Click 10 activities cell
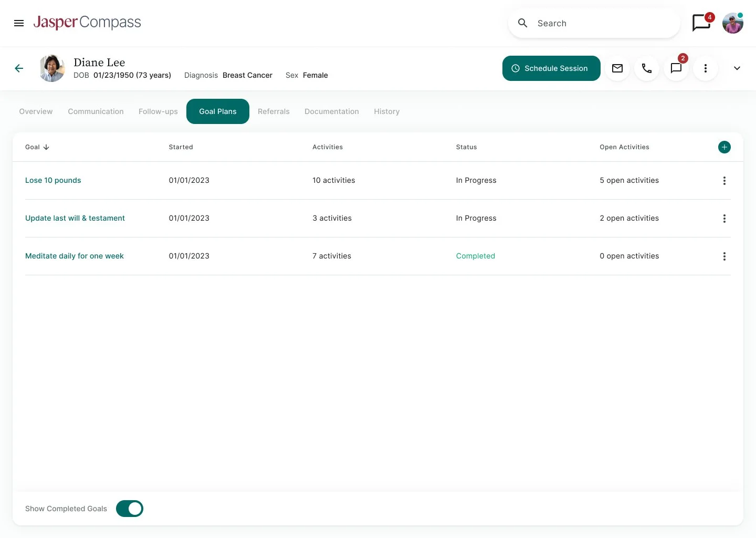Screen dimensions: 756x538 [334, 180]
